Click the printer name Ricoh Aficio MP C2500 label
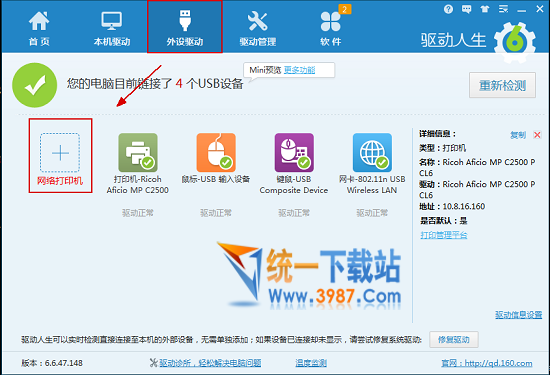The width and height of the screenshot is (550, 375). tap(138, 185)
